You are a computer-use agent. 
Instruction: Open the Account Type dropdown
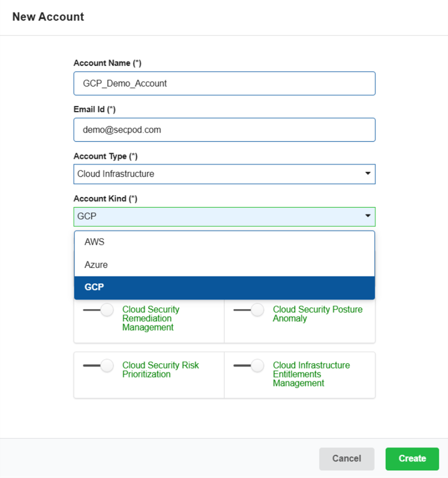pos(224,174)
